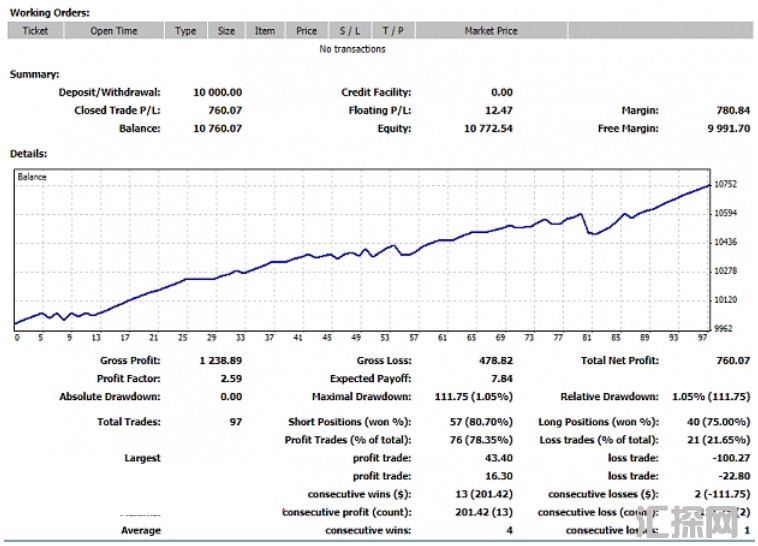Screen dimensions: 758x546
Task: Click the Ticket column header
Action: [35, 31]
